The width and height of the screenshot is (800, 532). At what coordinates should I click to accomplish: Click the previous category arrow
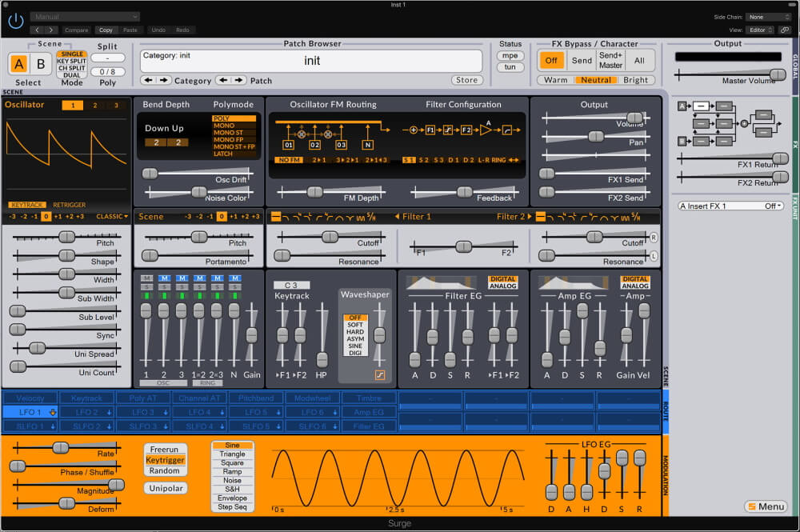coord(148,80)
